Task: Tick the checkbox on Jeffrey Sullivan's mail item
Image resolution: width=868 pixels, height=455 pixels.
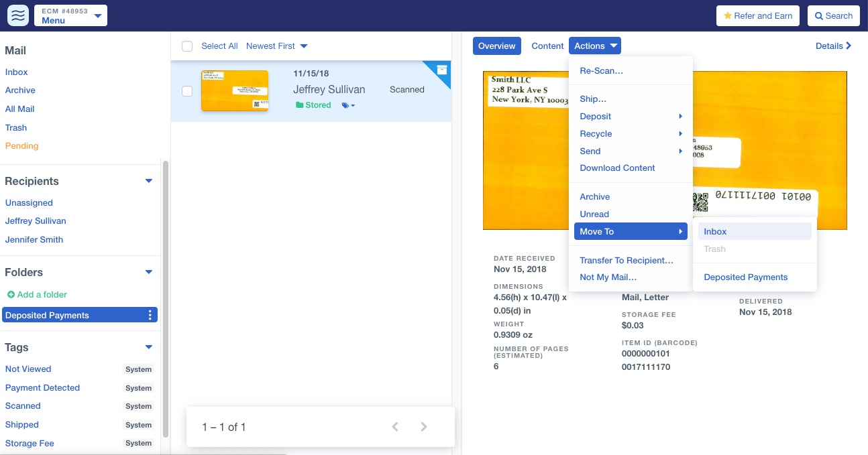Action: tap(187, 91)
